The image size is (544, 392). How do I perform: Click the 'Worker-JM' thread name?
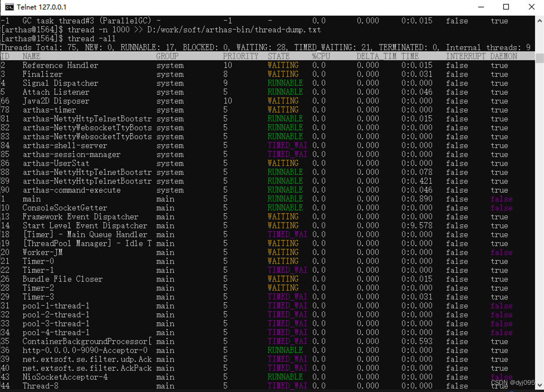tap(43, 253)
